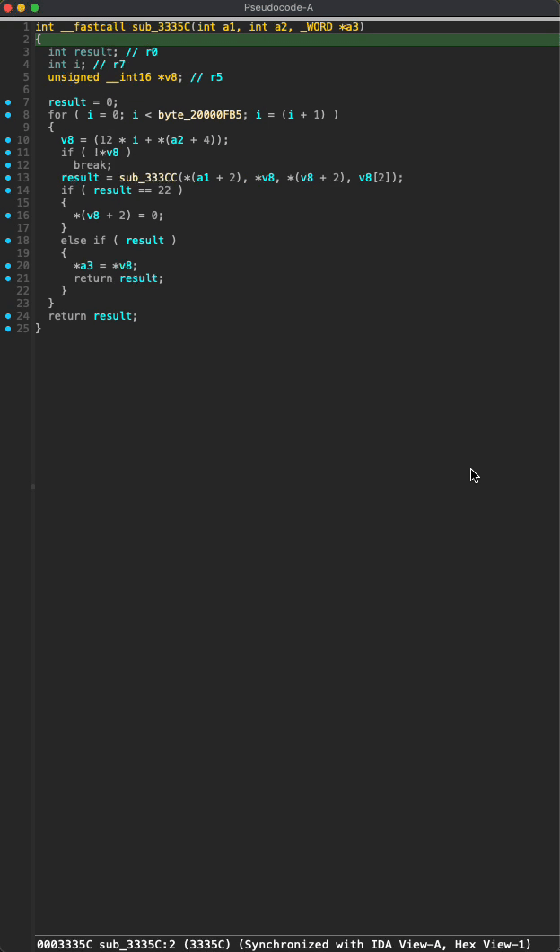Click line number 23 in the gutter

coord(23,303)
